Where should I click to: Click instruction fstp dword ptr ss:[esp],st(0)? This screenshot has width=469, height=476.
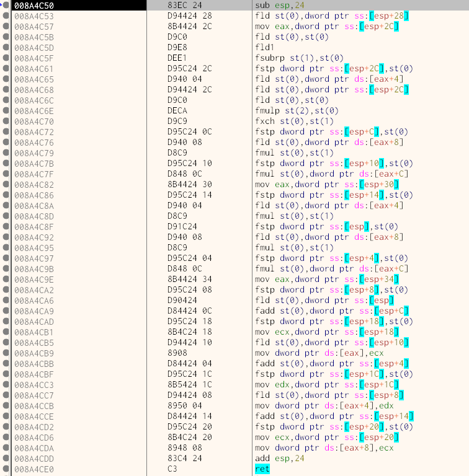point(326,226)
